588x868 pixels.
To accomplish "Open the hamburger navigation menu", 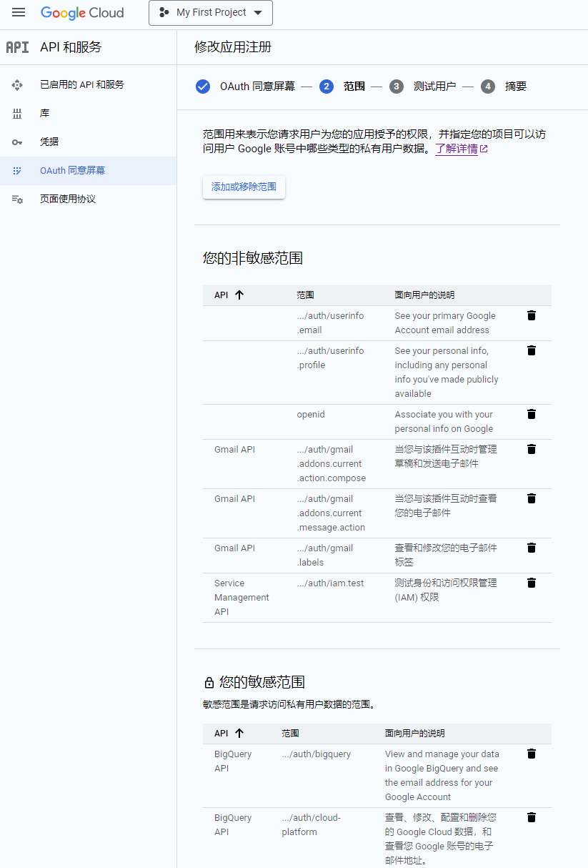I will (19, 13).
